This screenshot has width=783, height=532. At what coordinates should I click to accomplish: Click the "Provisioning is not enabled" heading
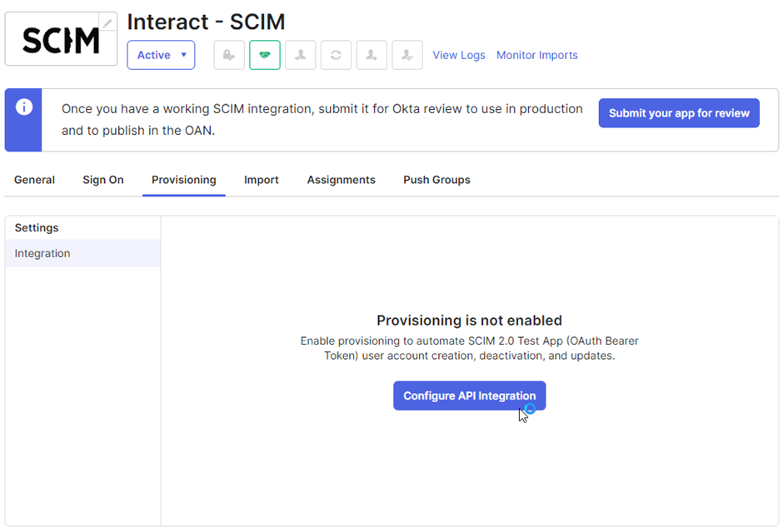click(470, 321)
